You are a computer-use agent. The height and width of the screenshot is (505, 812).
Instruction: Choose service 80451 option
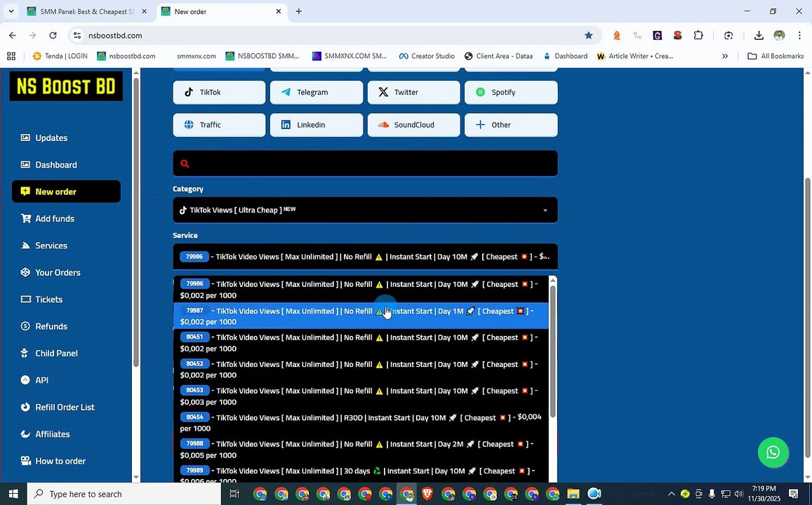point(361,342)
